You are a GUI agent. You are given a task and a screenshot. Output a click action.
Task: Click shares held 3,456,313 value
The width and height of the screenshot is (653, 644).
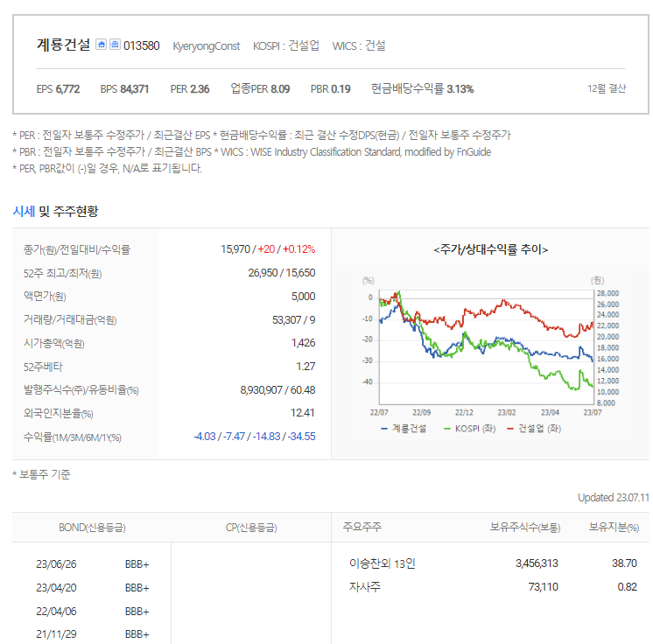pos(537,563)
